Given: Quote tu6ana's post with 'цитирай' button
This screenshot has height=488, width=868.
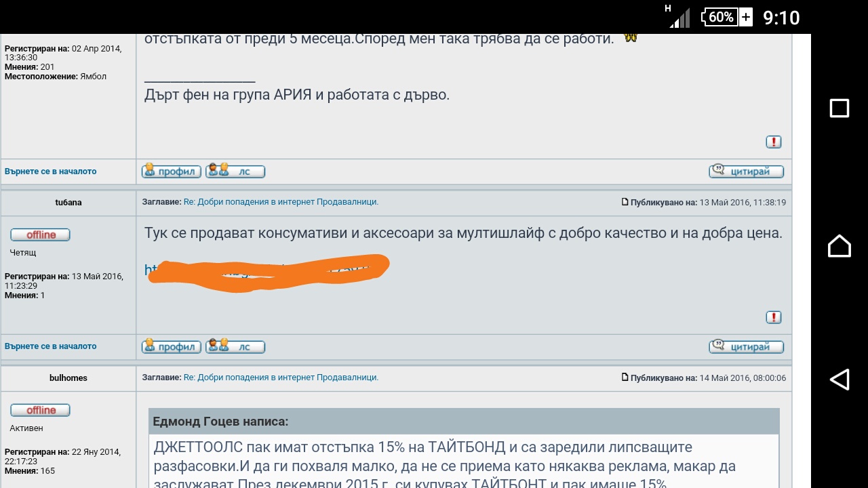Looking at the screenshot, I should [746, 346].
